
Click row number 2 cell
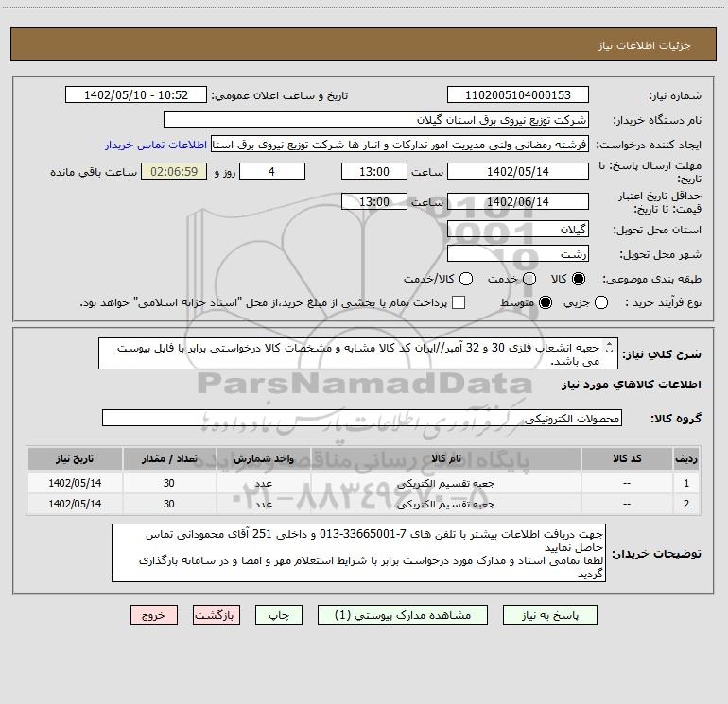tap(686, 504)
